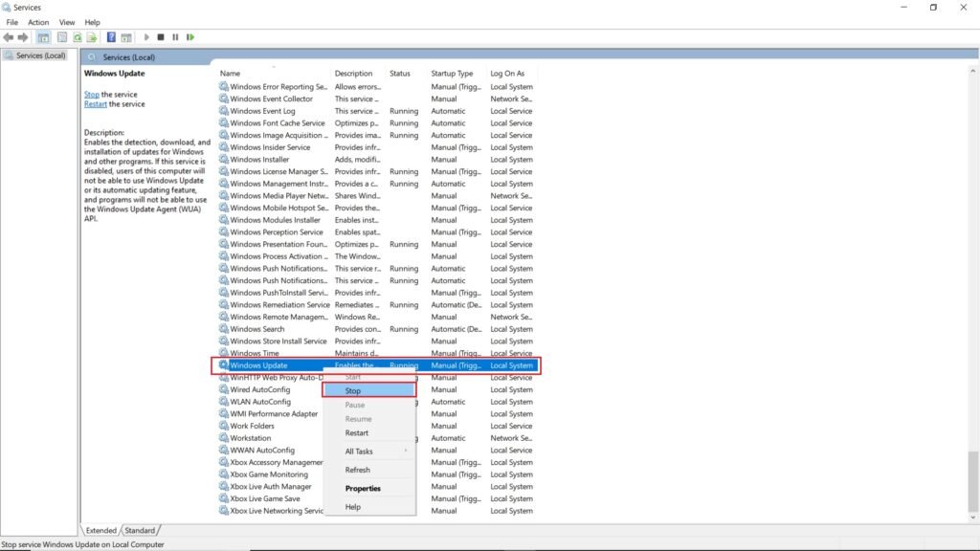Click the Restart Service toolbar icon

tap(190, 37)
